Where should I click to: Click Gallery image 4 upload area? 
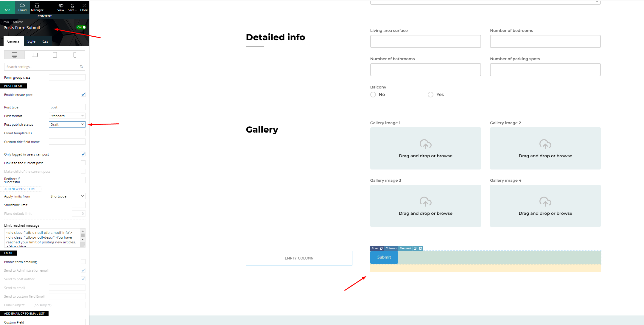click(545, 206)
